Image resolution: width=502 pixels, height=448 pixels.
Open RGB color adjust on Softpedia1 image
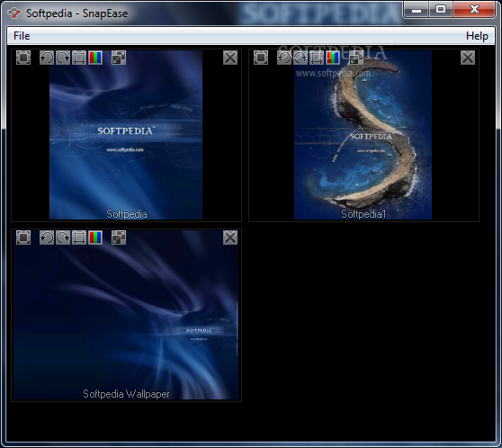(x=333, y=58)
